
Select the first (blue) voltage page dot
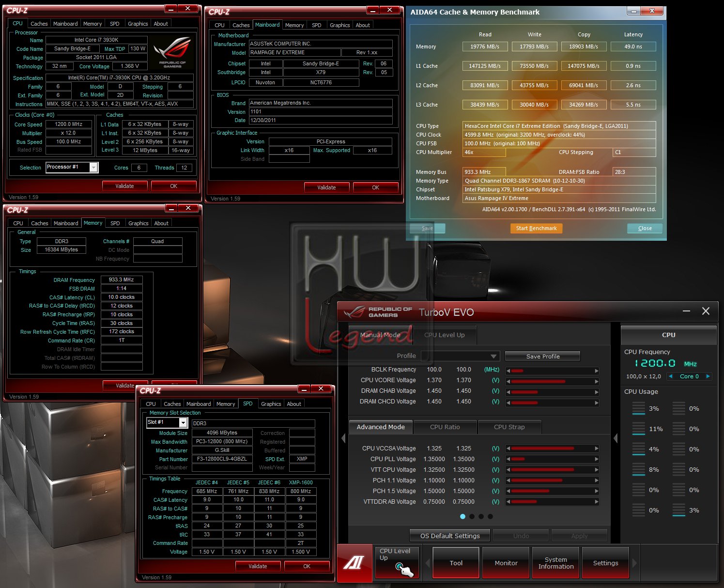point(462,516)
